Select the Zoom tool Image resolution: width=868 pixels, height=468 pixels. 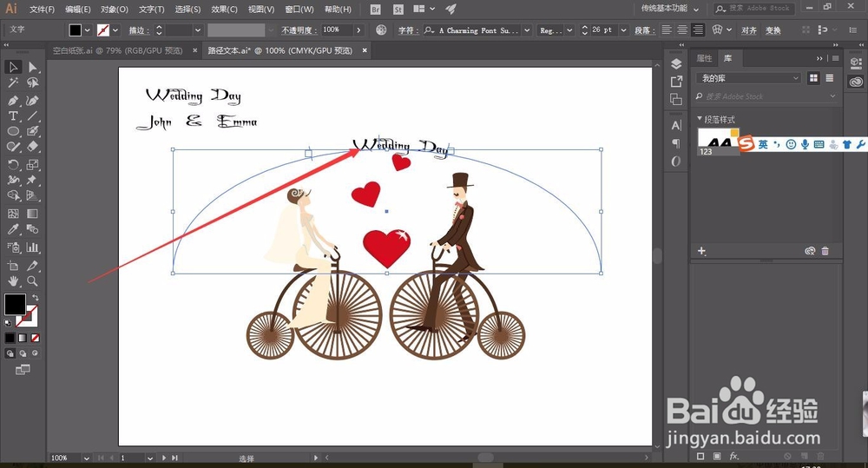pyautogui.click(x=33, y=280)
